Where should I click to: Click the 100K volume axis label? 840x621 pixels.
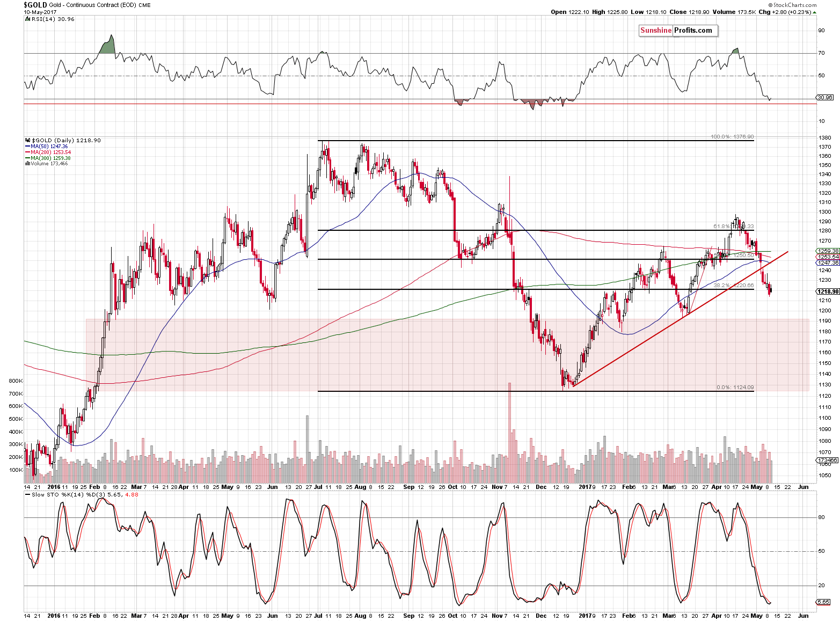(16, 470)
